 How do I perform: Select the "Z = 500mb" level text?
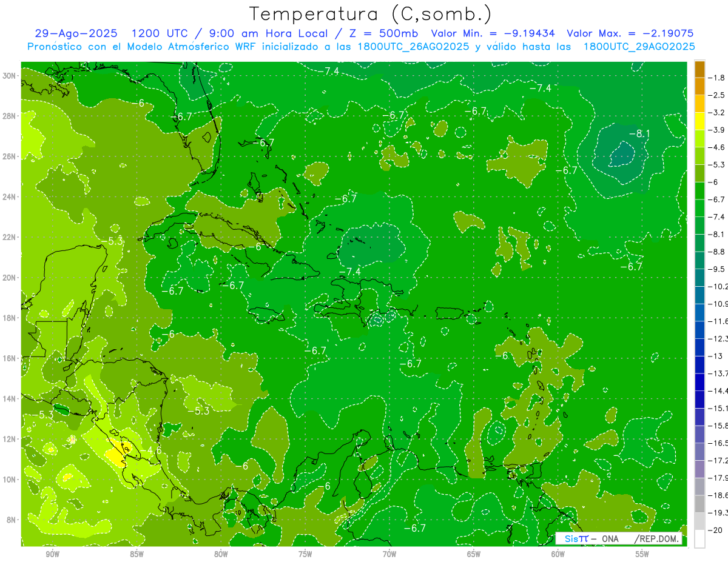click(380, 33)
